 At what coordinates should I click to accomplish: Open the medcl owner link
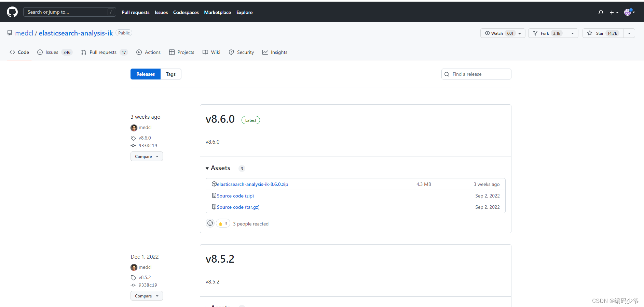[24, 33]
